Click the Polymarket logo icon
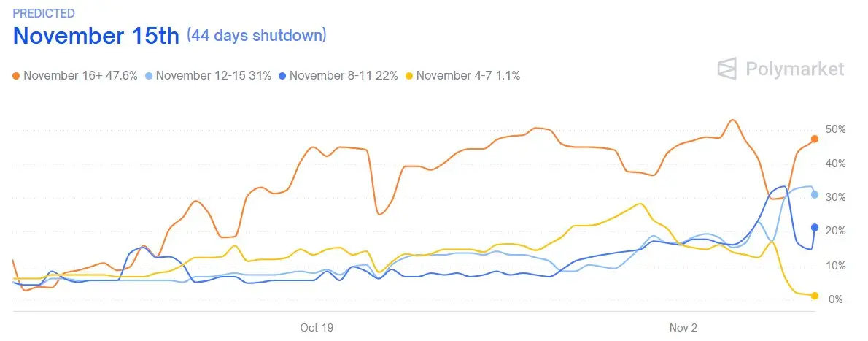The width and height of the screenshot is (868, 341). coord(728,69)
